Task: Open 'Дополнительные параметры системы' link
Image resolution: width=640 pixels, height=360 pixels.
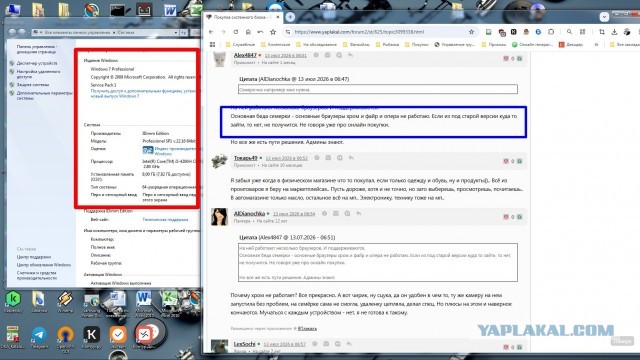Action: point(44,96)
